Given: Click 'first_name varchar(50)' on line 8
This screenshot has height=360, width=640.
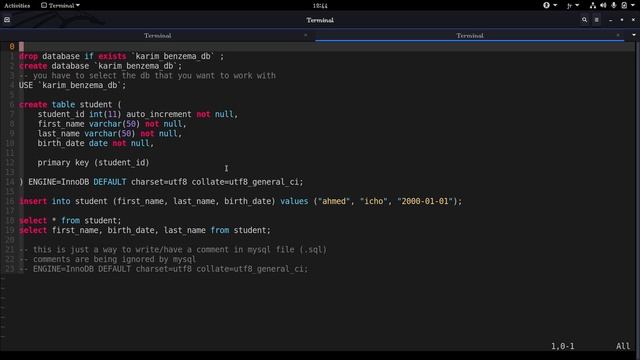Looking at the screenshot, I should click(x=89, y=124).
